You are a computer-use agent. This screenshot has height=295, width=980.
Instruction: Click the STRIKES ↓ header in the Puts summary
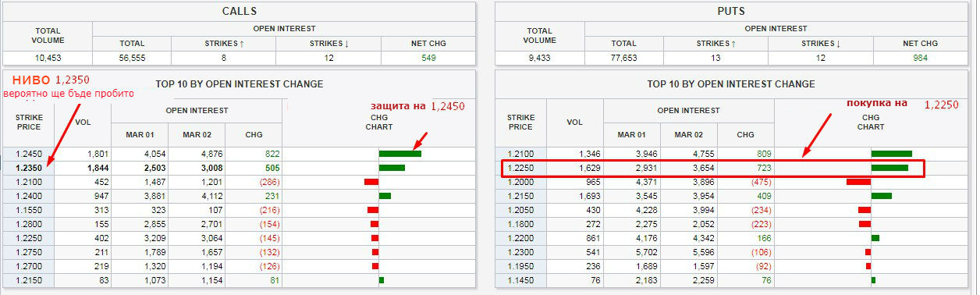click(819, 44)
